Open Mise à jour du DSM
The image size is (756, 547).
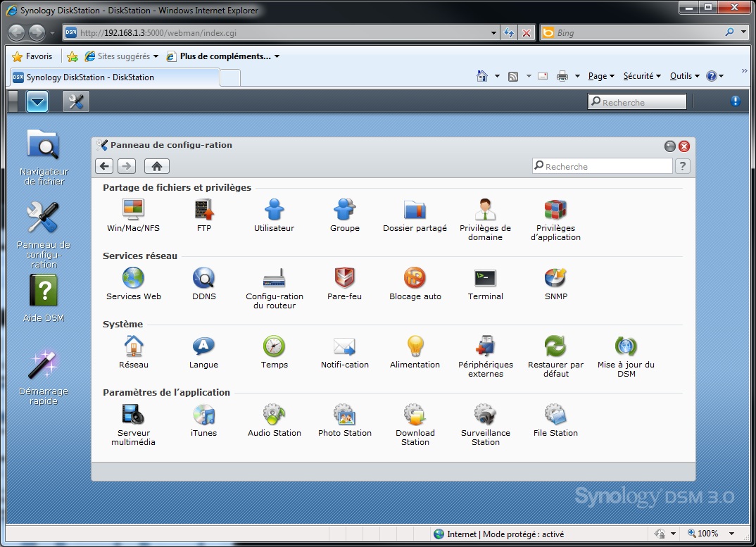pos(626,356)
